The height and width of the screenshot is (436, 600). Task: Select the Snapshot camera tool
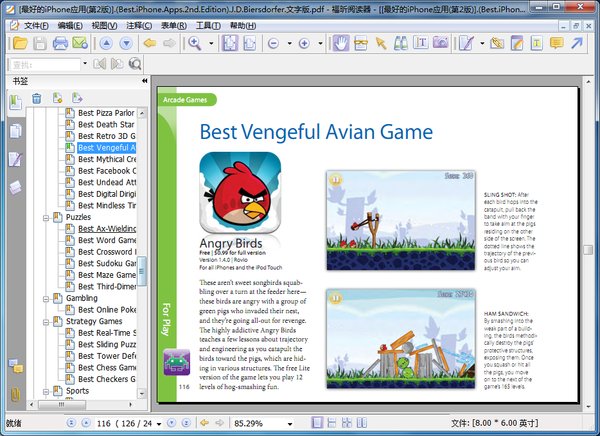440,42
